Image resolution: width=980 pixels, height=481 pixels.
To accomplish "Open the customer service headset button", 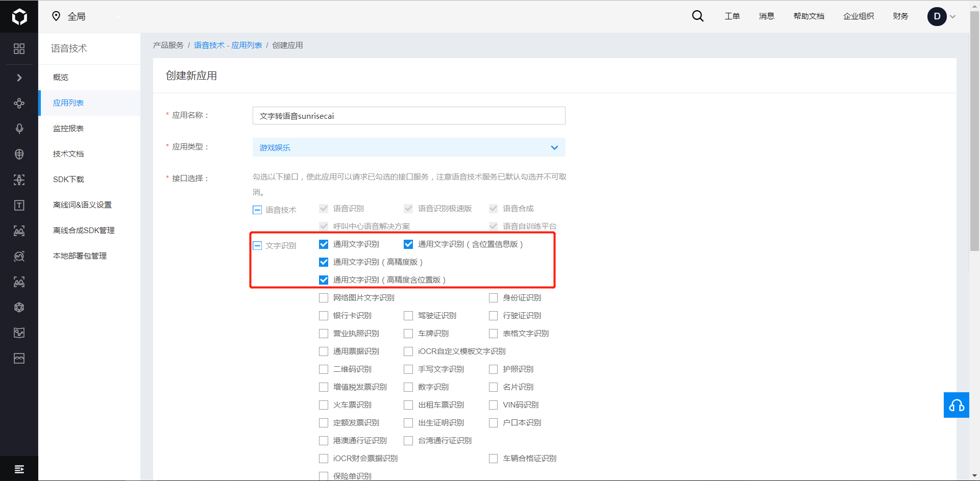I will coord(956,405).
